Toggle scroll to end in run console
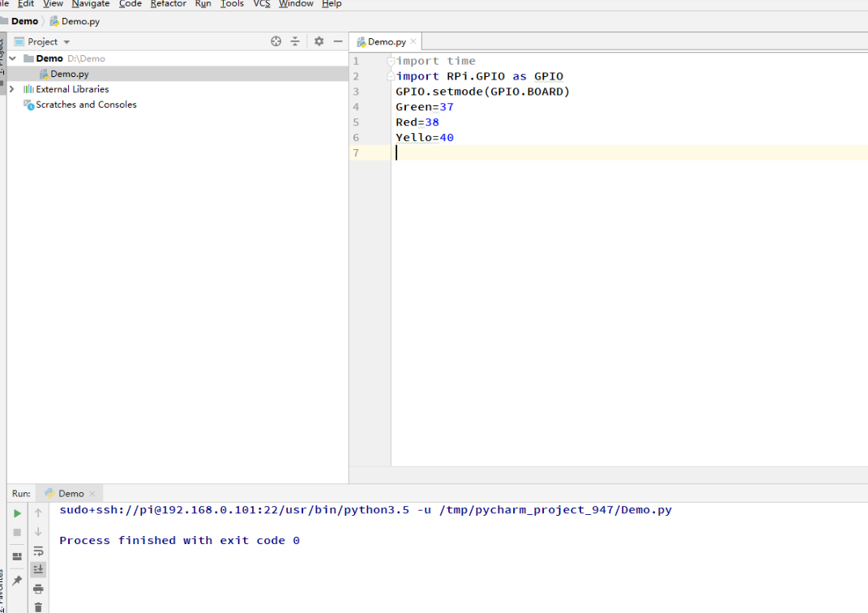This screenshot has height=613, width=868. [x=38, y=569]
